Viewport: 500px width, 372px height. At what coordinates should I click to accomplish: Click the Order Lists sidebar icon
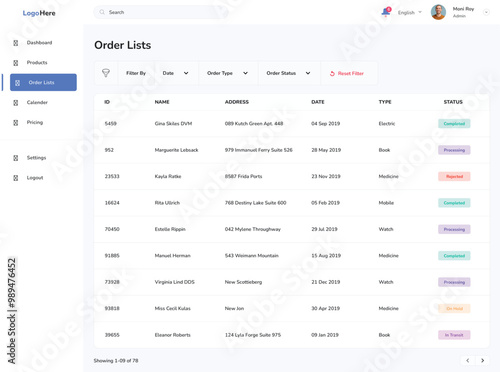click(18, 83)
